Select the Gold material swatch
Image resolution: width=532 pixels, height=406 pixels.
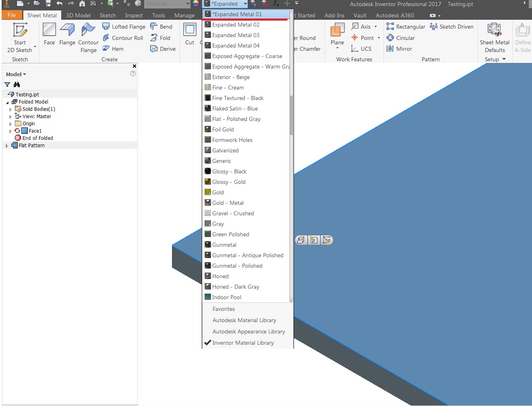(207, 192)
